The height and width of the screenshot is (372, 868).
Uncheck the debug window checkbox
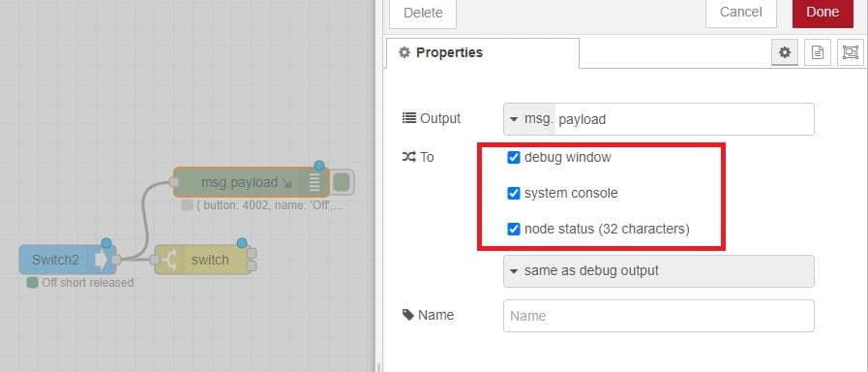[514, 158]
